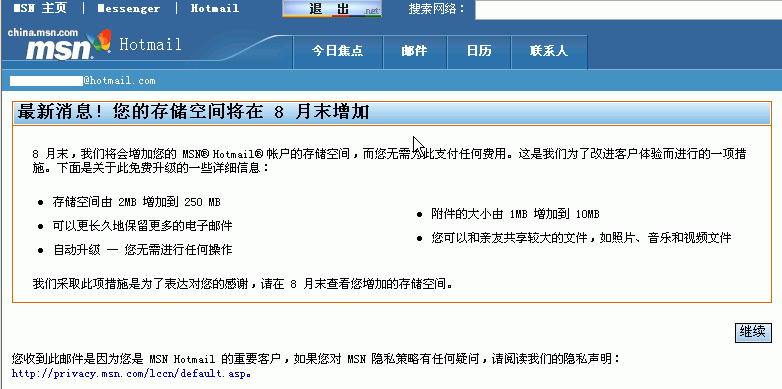782x389 pixels.
Task: Switch to the 今日焦点 tab
Action: 338,51
